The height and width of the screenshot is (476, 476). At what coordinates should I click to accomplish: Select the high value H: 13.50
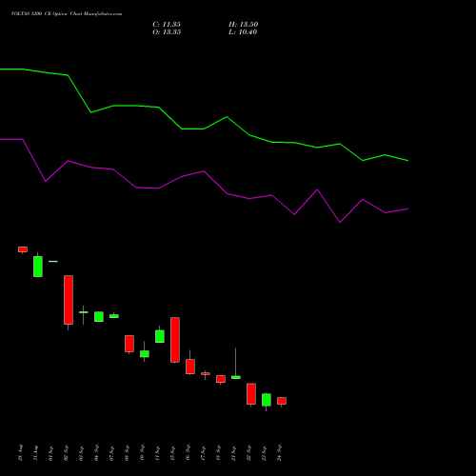pyautogui.click(x=243, y=25)
